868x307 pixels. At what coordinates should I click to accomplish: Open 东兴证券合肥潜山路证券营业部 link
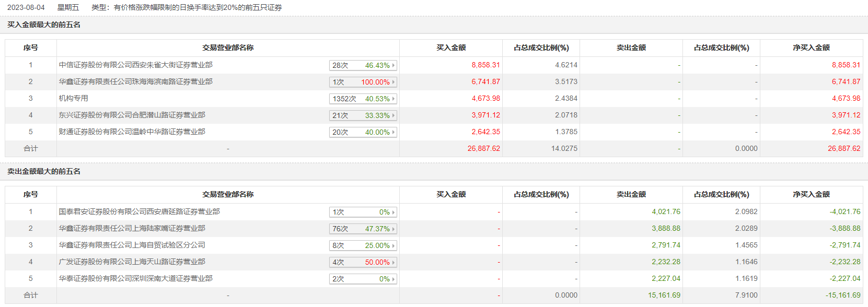coord(132,115)
